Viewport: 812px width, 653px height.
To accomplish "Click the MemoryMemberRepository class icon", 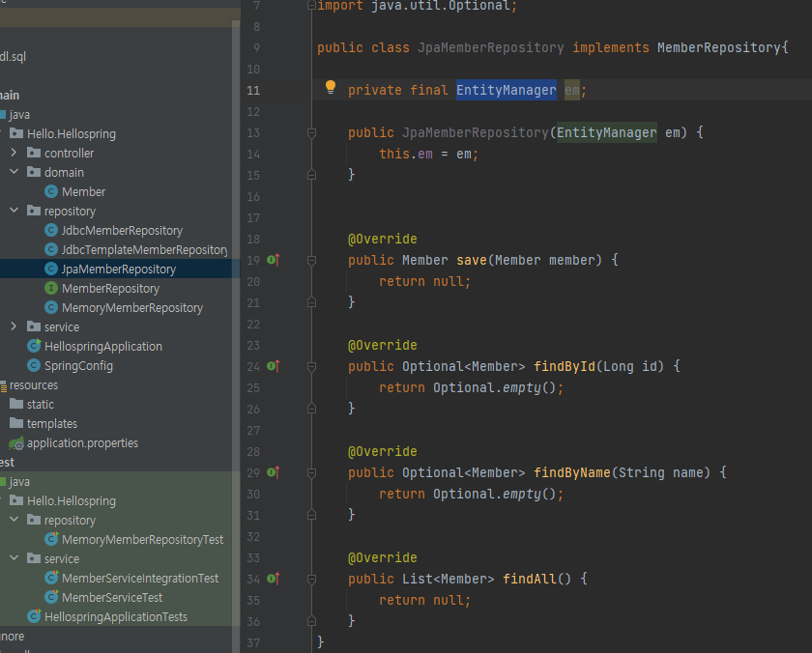I will [x=50, y=307].
